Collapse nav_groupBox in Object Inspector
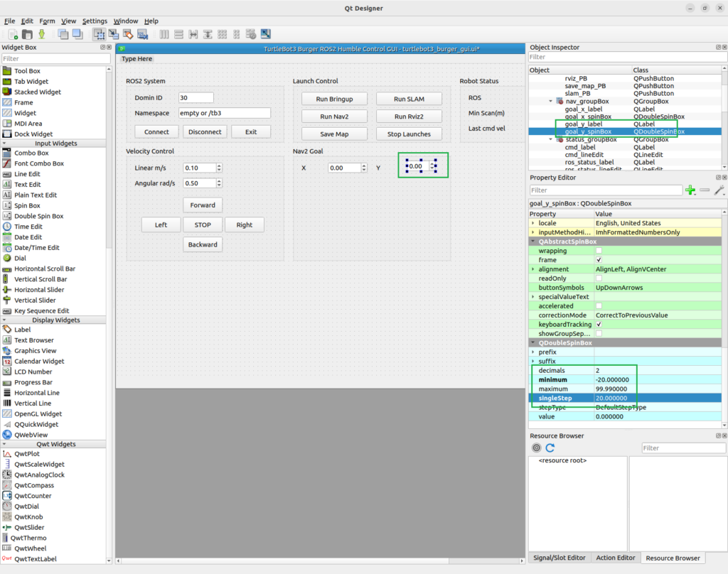 [551, 101]
